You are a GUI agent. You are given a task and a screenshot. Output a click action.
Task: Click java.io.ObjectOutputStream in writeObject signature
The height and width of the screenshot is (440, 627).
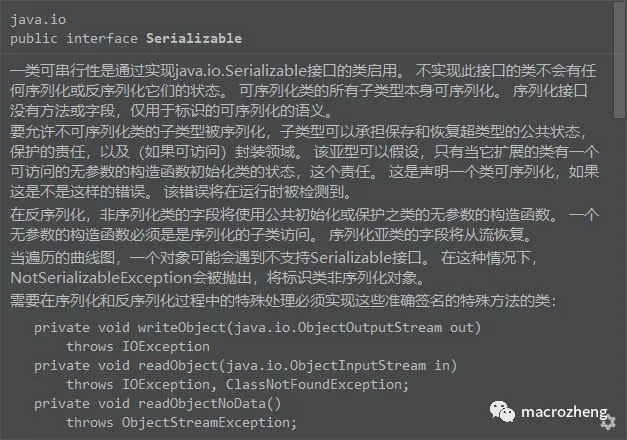[x=338, y=328]
